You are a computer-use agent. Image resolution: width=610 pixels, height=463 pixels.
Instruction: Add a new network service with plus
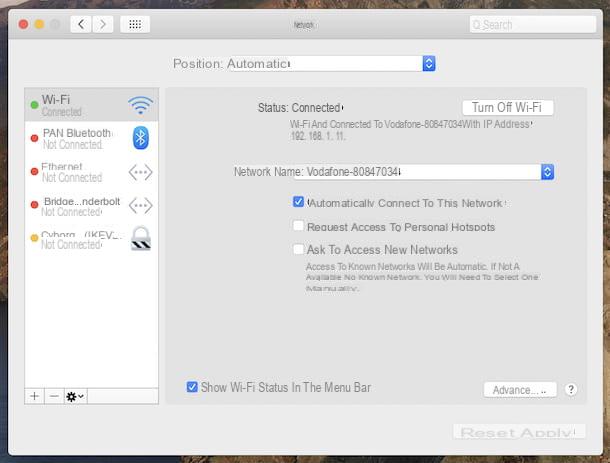click(35, 396)
